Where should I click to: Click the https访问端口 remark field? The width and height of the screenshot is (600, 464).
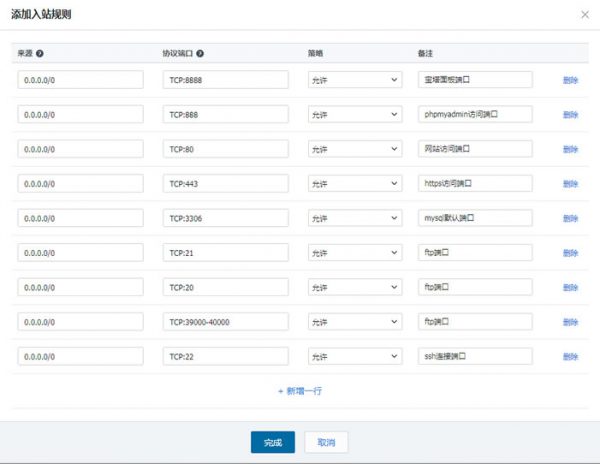(x=475, y=184)
